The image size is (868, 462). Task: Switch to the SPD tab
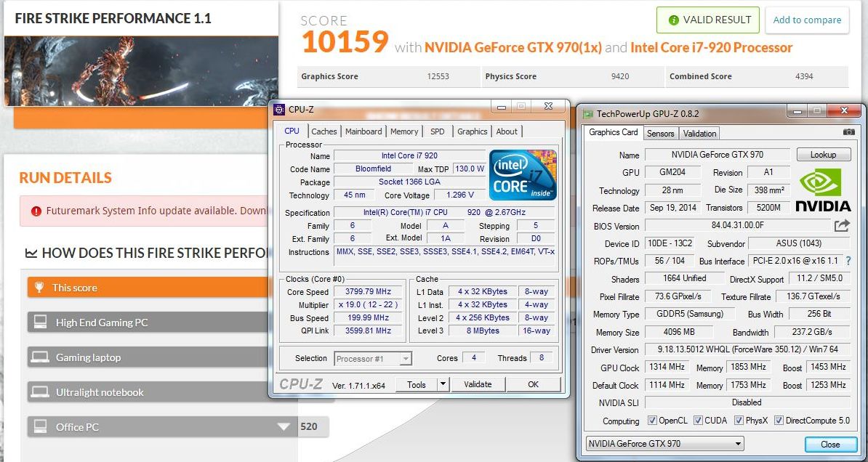click(438, 131)
